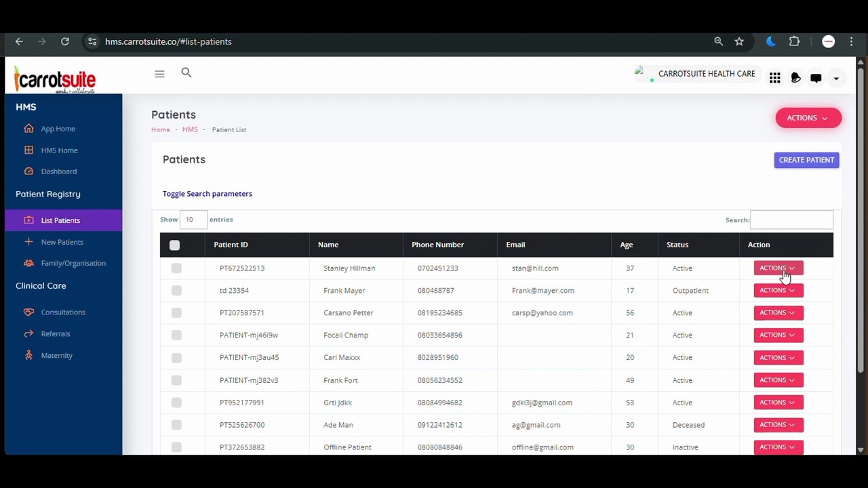Image resolution: width=868 pixels, height=488 pixels.
Task: Check the select-all checkbox in table header
Action: pos(174,245)
